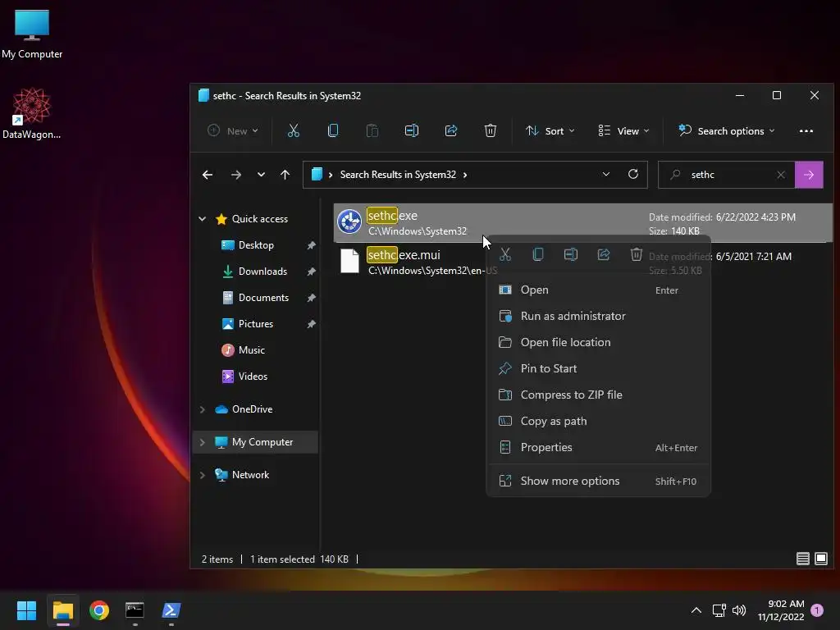The image size is (840, 630).
Task: Collapse the Quick access tree node
Action: coord(203,218)
